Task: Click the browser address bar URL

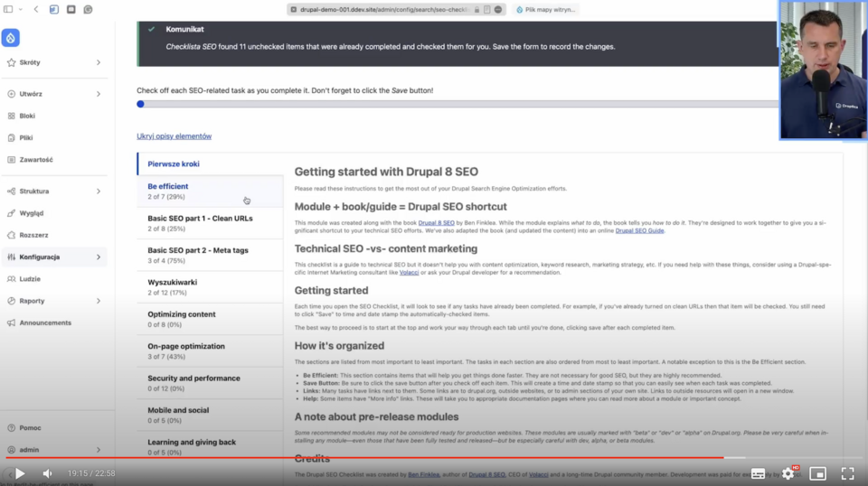Action: click(385, 9)
